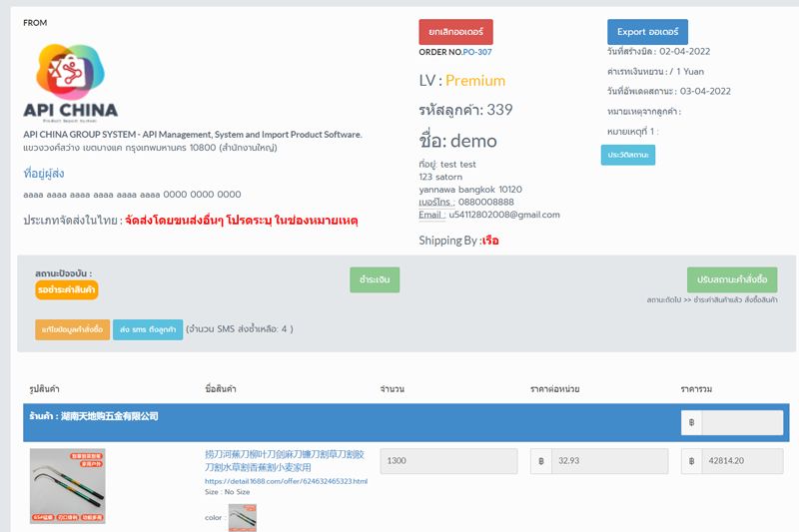Click the shop total field in blue bar
This screenshot has width=799, height=532.
[742, 422]
